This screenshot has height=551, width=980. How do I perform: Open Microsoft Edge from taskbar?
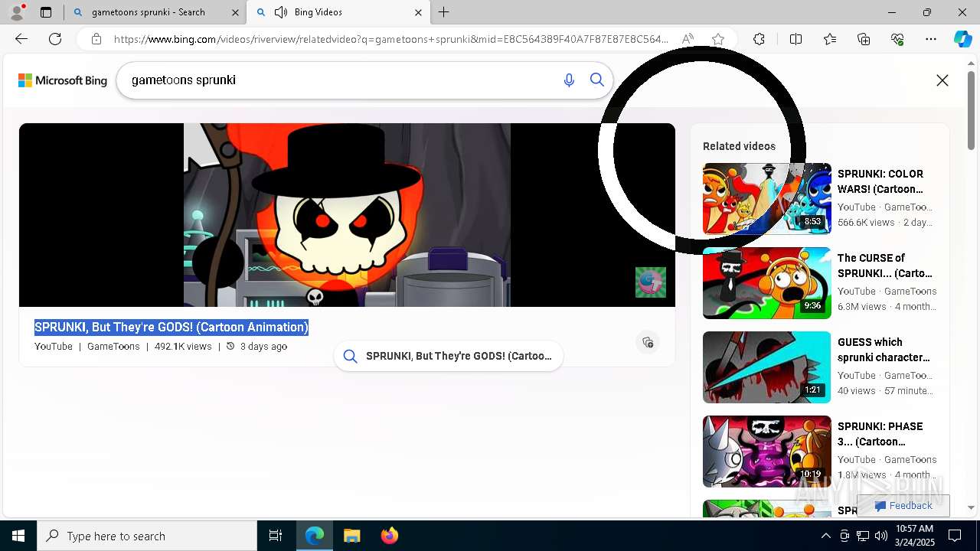(x=315, y=536)
